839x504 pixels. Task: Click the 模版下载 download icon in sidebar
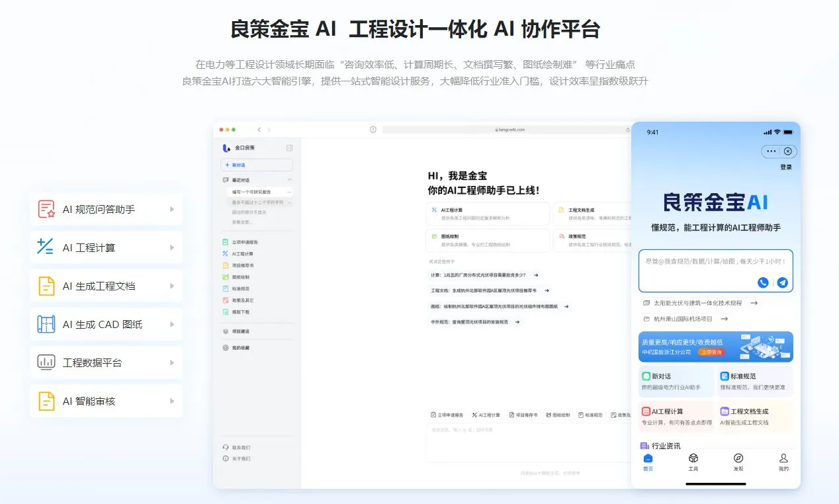pos(226,312)
